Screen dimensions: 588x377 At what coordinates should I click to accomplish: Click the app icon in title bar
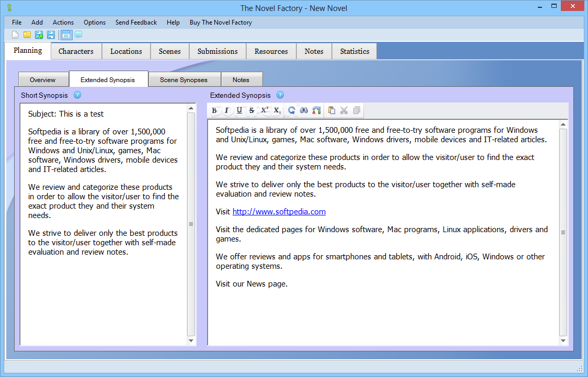pos(9,8)
